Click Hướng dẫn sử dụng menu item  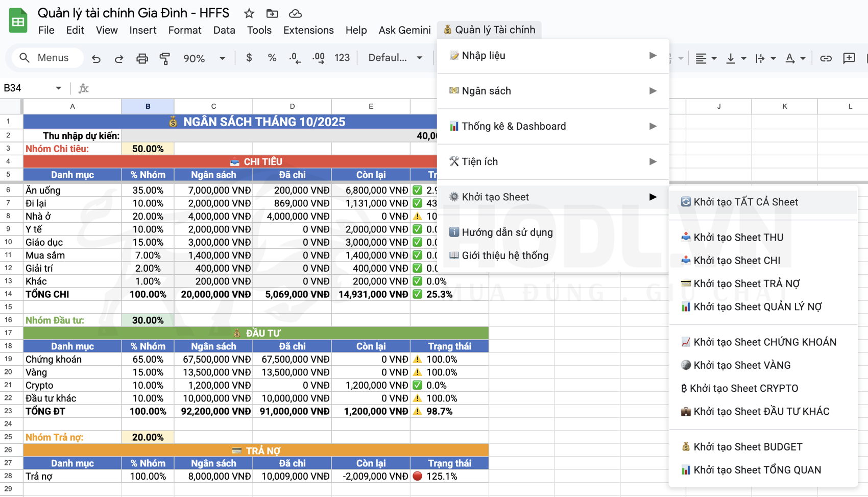point(507,232)
